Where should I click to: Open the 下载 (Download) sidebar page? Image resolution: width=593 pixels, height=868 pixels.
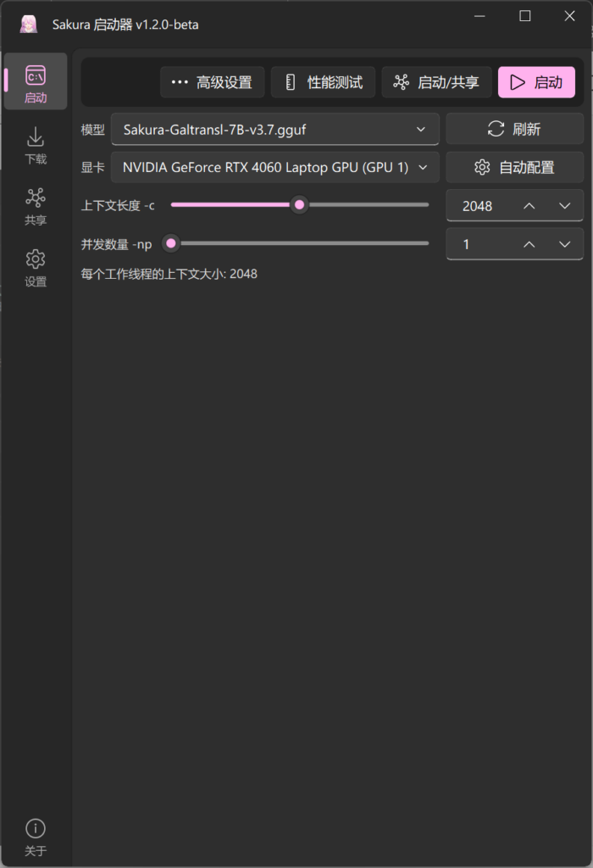click(x=36, y=145)
